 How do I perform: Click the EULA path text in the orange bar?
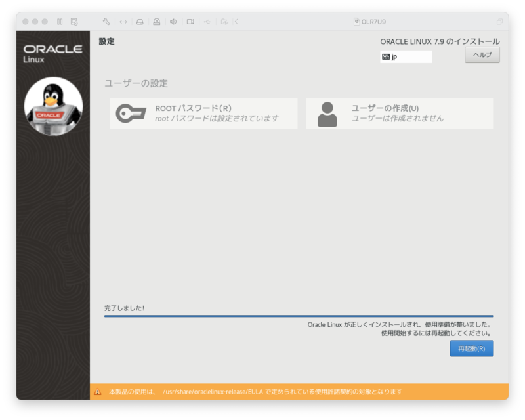(213, 392)
